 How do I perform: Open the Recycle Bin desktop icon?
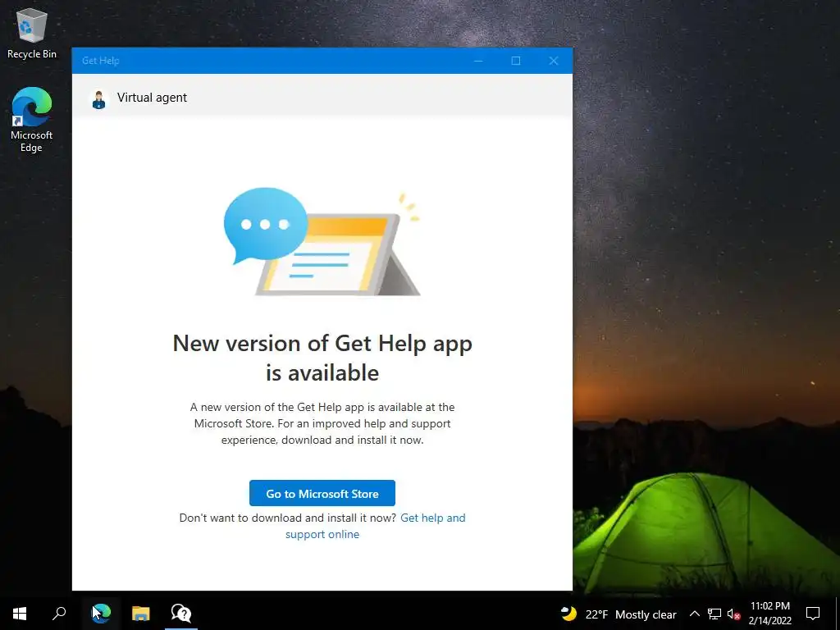pos(32,33)
